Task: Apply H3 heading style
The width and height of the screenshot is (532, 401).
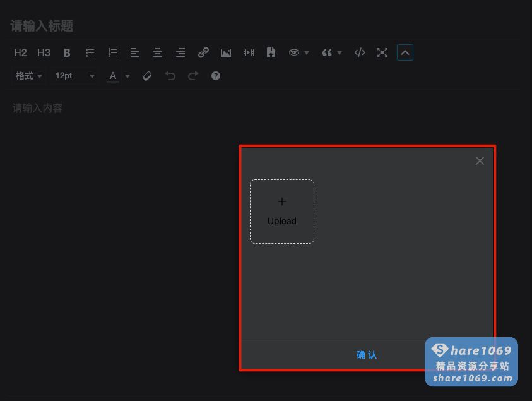Action: pyautogui.click(x=44, y=52)
